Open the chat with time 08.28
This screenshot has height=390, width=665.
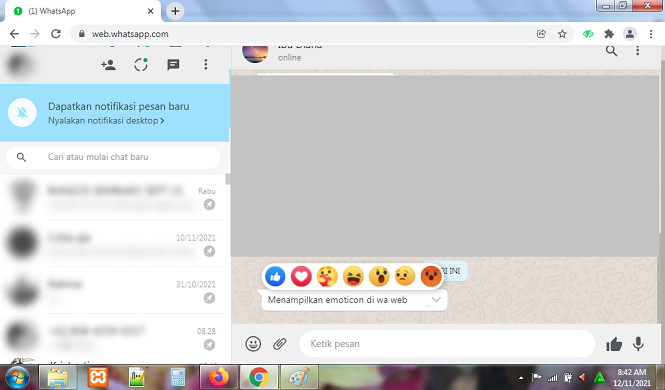pyautogui.click(x=113, y=337)
